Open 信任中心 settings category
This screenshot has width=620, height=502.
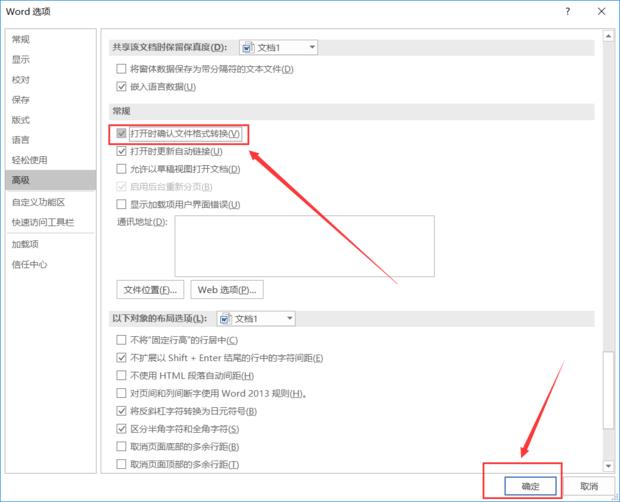point(29,264)
